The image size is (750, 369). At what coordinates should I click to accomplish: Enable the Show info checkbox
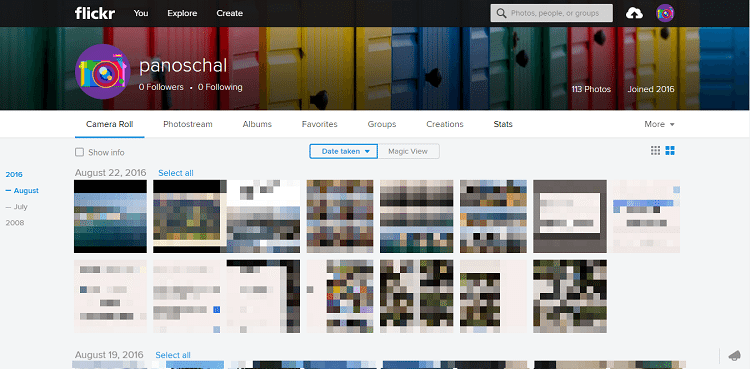click(x=79, y=152)
